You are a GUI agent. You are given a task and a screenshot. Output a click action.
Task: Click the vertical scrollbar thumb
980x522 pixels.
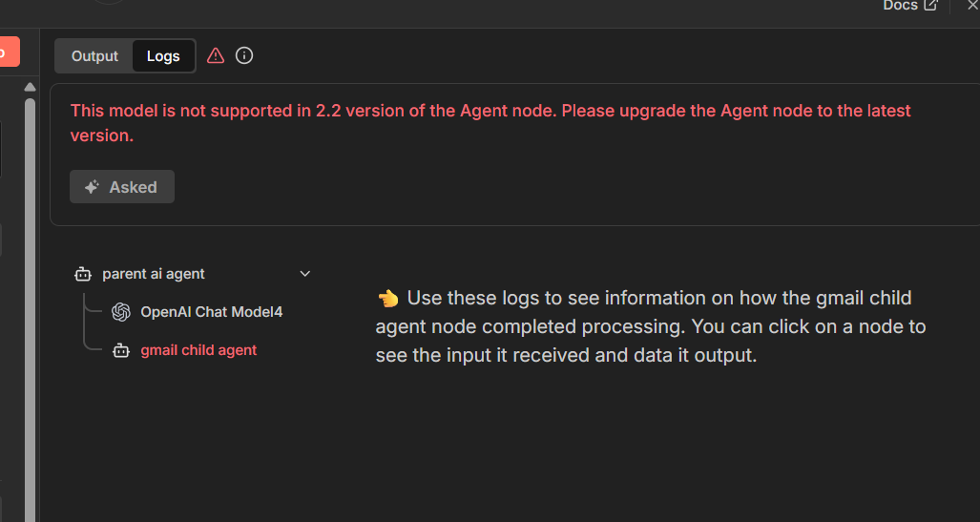pyautogui.click(x=30, y=286)
